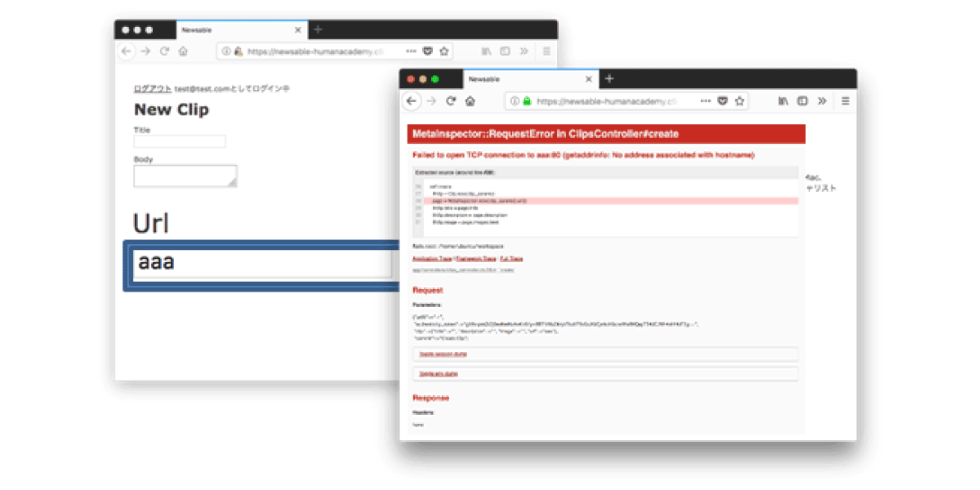Viewport: 980px width, 490px height.
Task: Reload the New Clip page
Action: (x=164, y=51)
